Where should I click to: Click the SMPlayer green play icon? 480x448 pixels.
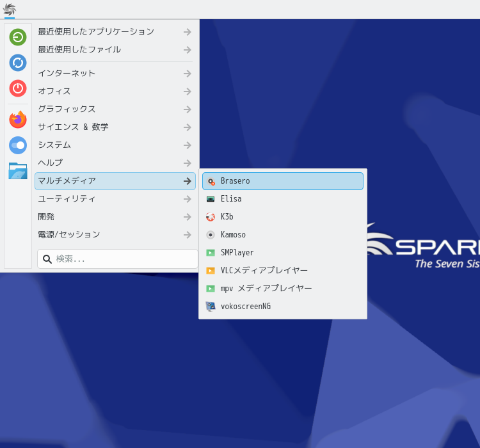pos(211,253)
